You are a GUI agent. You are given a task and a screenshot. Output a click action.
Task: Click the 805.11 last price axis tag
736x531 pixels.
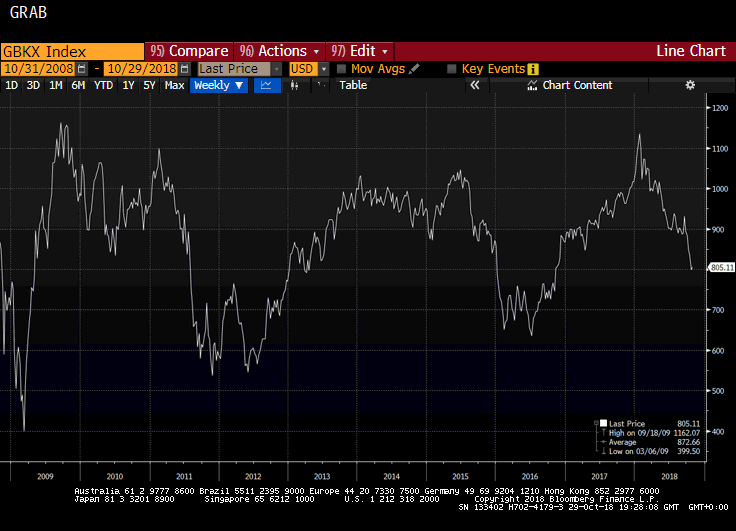tap(721, 268)
